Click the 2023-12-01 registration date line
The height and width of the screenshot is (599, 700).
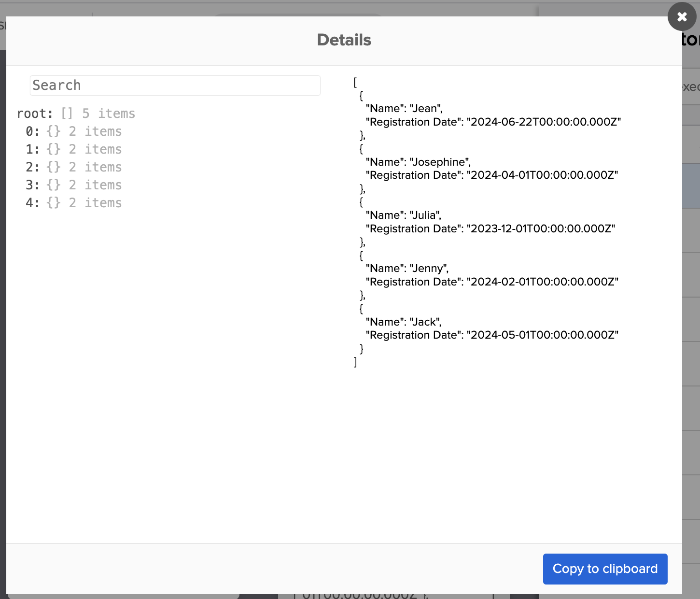click(490, 229)
